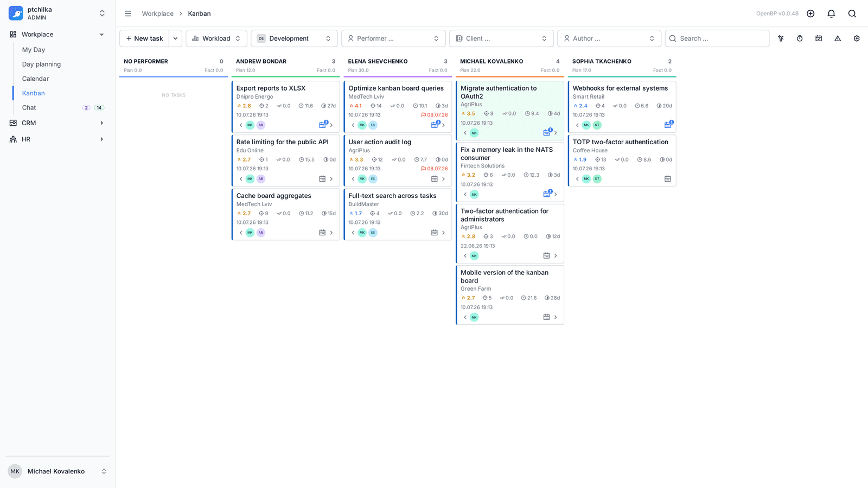This screenshot has width=868, height=488.
Task: Open calendar icon on Two-factor authentication for administrators card
Action: [x=547, y=256]
